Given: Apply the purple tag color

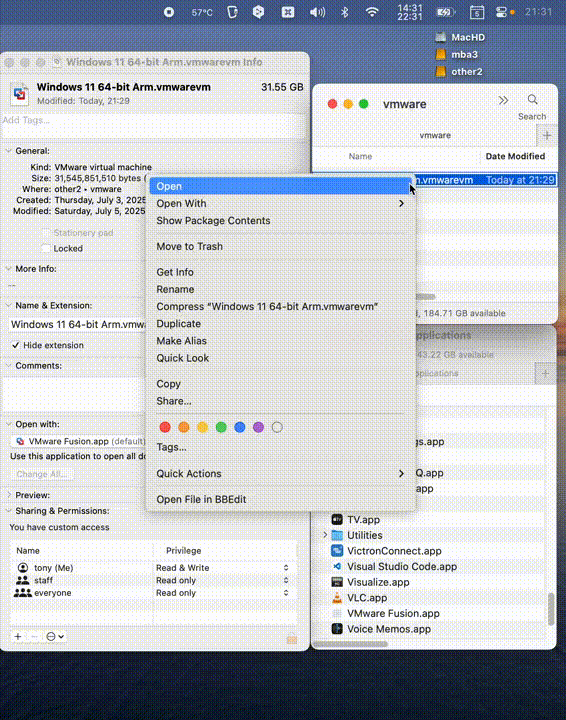Looking at the screenshot, I should click(258, 427).
